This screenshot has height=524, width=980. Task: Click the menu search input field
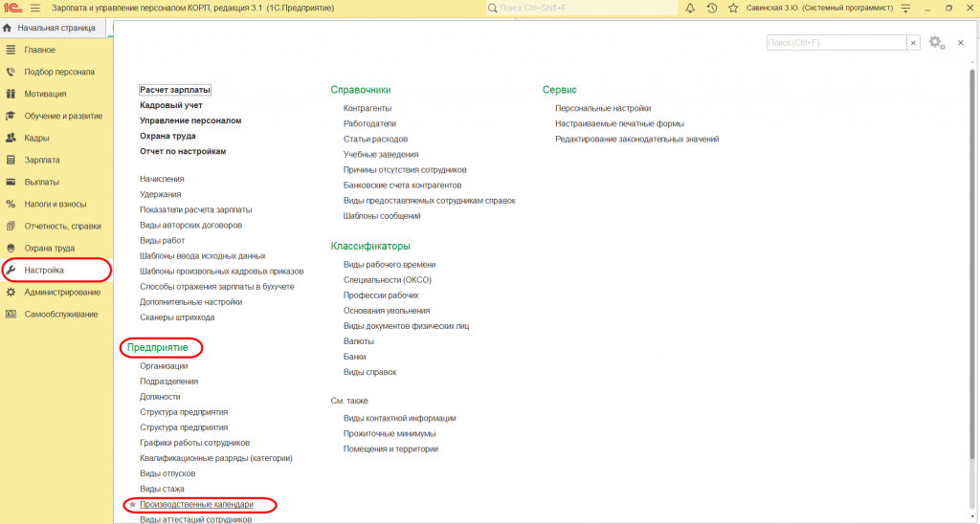(835, 43)
